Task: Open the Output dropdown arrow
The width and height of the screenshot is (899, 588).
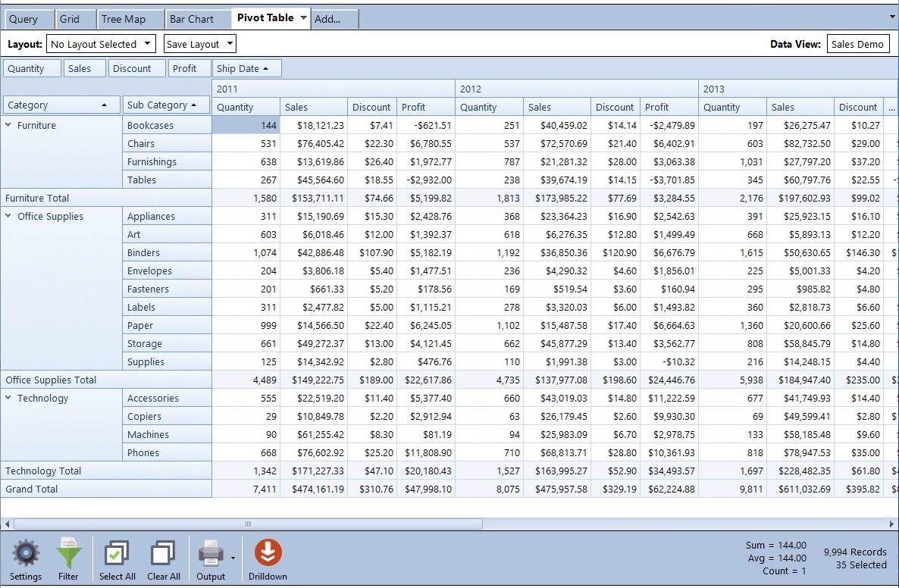Action: click(x=233, y=558)
